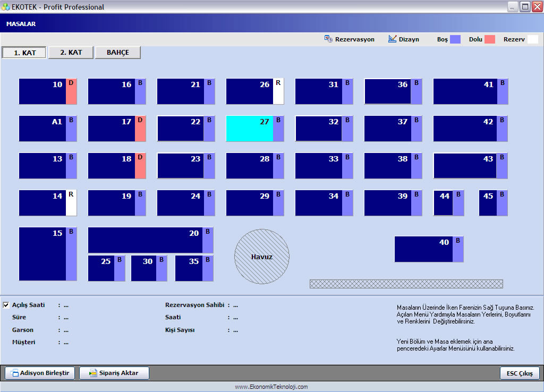Click the EKOTEK app icon in title bar
The width and height of the screenshot is (544, 392).
coord(5,6)
